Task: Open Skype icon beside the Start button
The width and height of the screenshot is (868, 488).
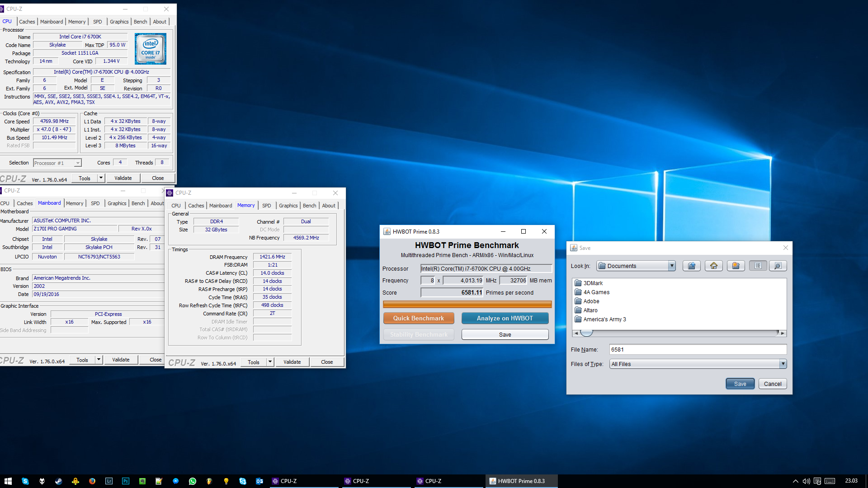Action: tap(25, 481)
